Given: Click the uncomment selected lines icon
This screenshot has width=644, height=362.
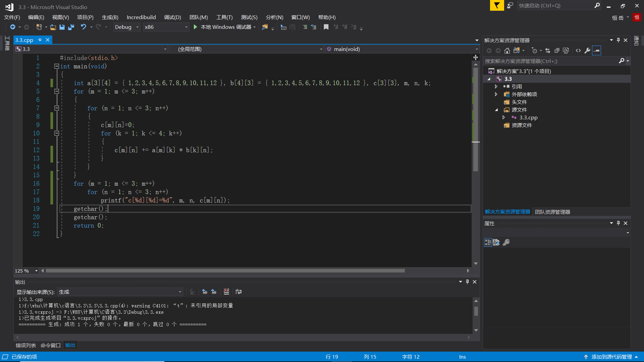Looking at the screenshot, I should tap(314, 27).
